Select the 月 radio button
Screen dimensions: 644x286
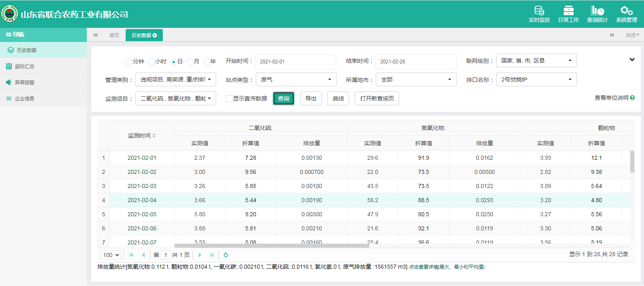point(190,62)
